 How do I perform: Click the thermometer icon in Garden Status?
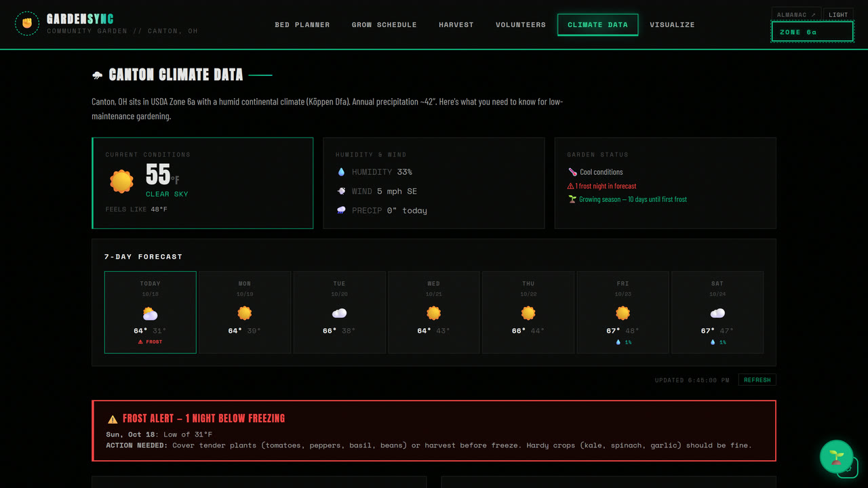(572, 172)
